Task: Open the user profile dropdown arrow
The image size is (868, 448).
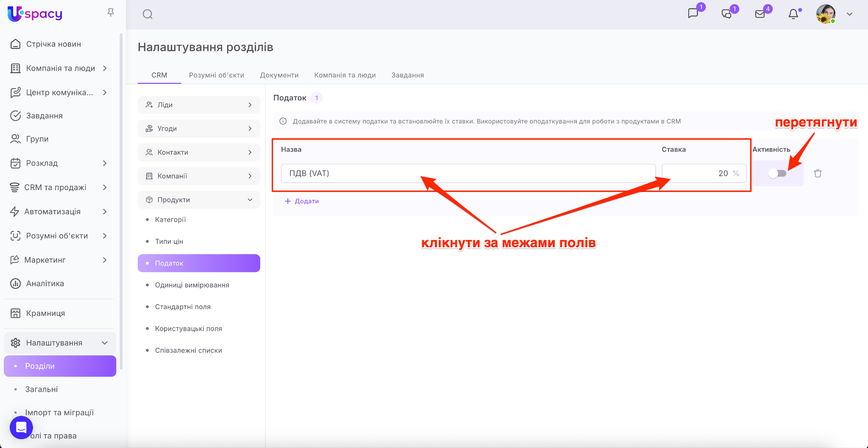Action: (x=849, y=14)
